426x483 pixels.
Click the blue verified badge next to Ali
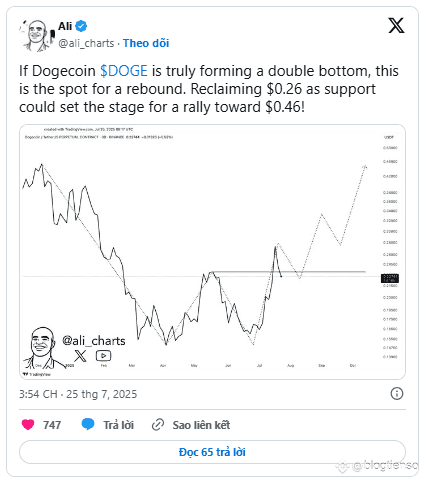point(81,26)
